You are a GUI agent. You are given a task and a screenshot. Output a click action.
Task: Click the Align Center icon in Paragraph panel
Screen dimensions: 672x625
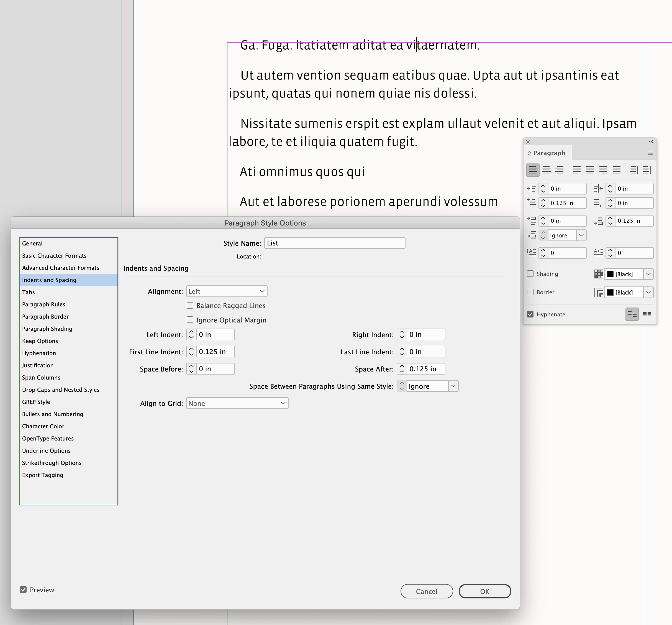click(546, 170)
